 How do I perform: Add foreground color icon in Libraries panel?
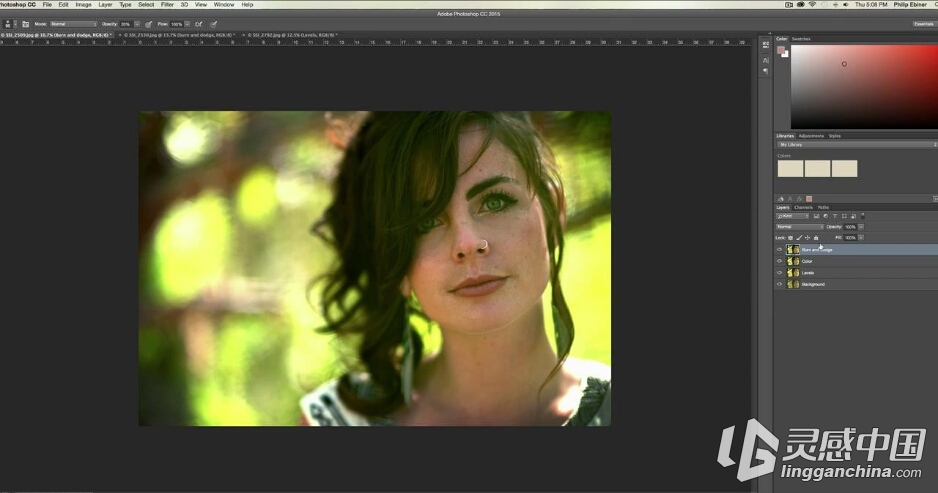coord(809,199)
